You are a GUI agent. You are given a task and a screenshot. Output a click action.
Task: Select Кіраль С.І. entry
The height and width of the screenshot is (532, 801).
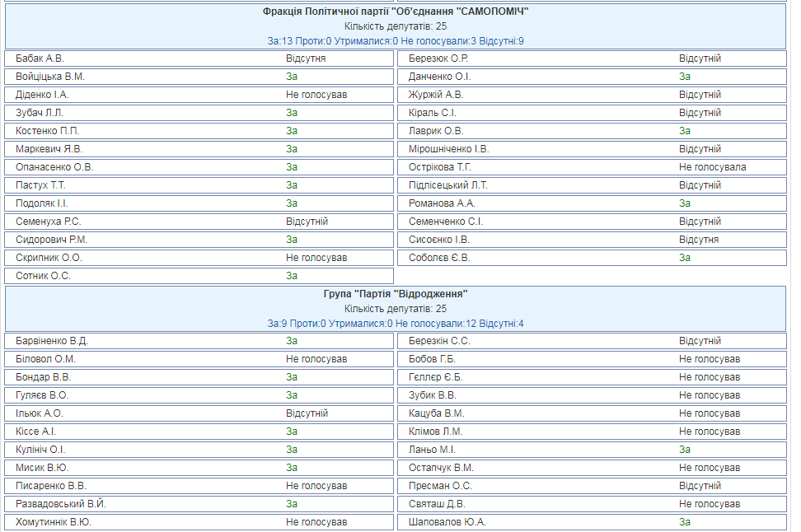[432, 113]
